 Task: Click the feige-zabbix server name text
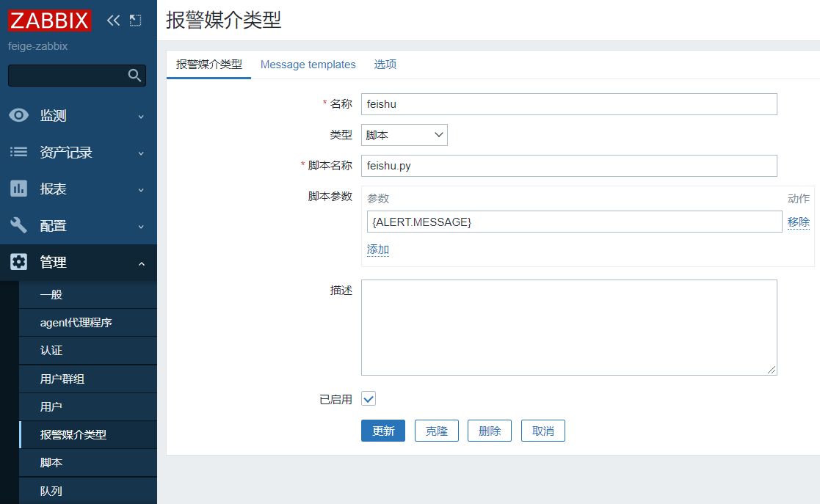[37, 46]
